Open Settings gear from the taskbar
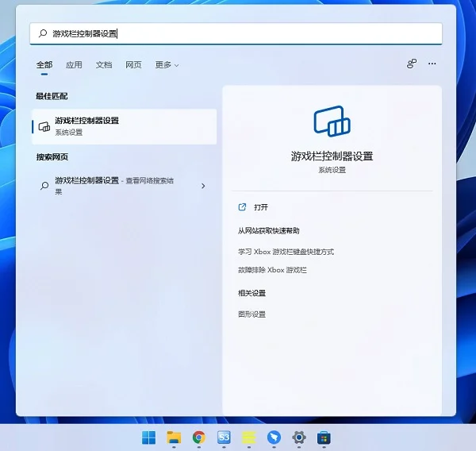476x451 pixels. [299, 438]
